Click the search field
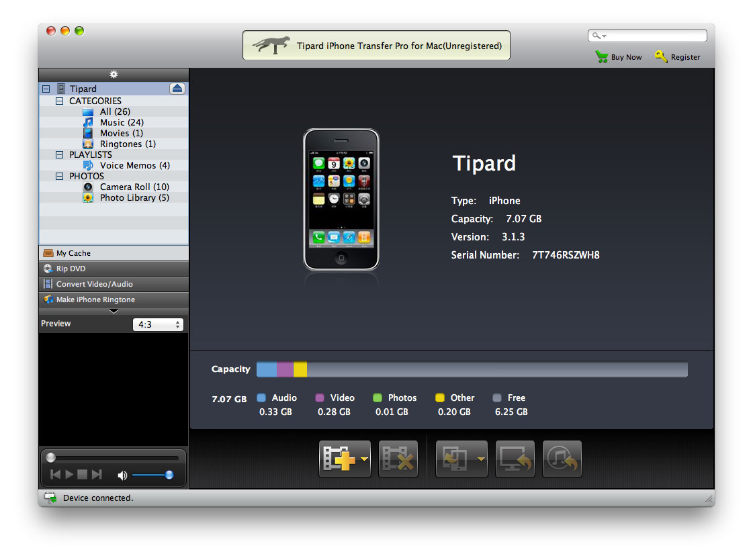This screenshot has width=753, height=560. click(648, 36)
